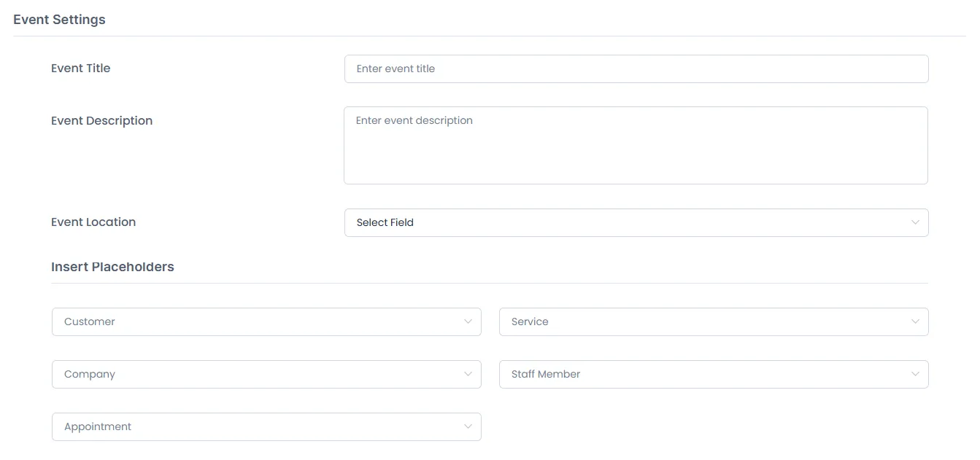This screenshot has height=460, width=980.
Task: Open the Select Field location dropdown
Action: pos(636,222)
